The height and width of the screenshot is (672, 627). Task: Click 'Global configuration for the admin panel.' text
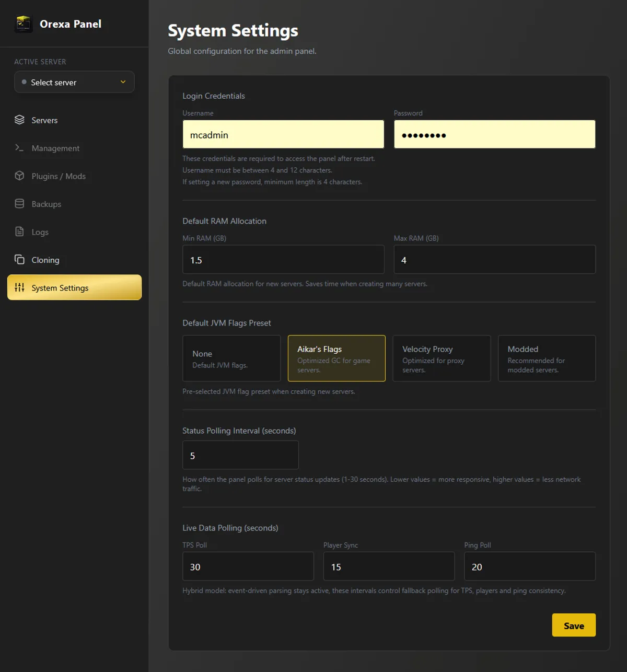point(242,51)
